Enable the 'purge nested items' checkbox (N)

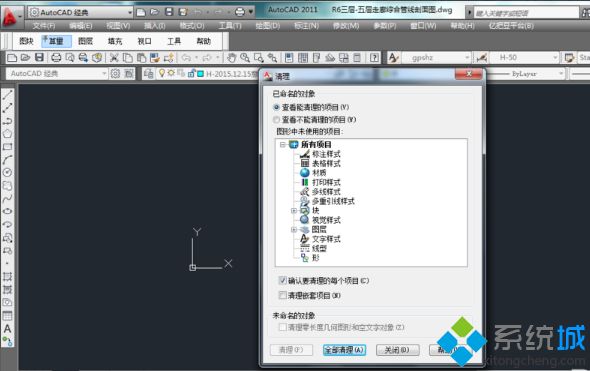coord(283,295)
